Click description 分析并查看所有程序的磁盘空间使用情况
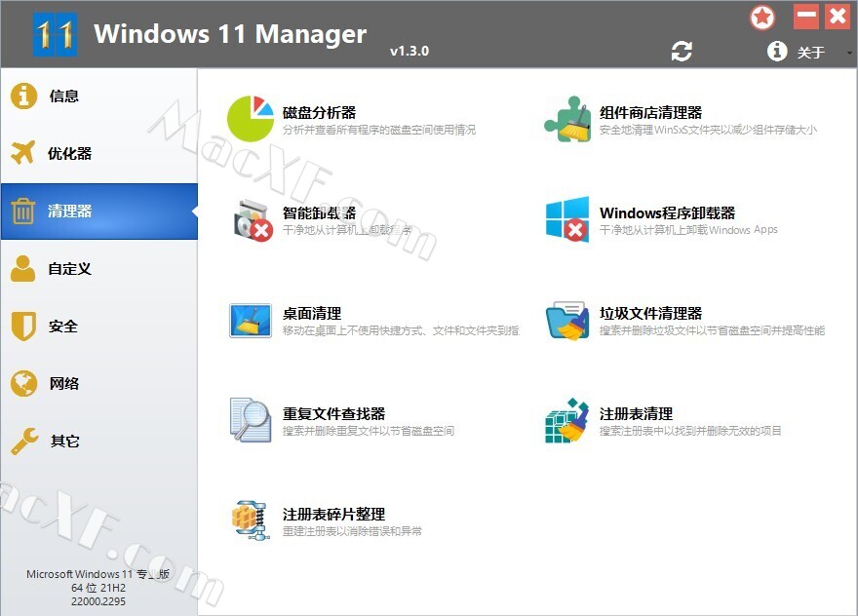The height and width of the screenshot is (616, 858). [x=379, y=130]
